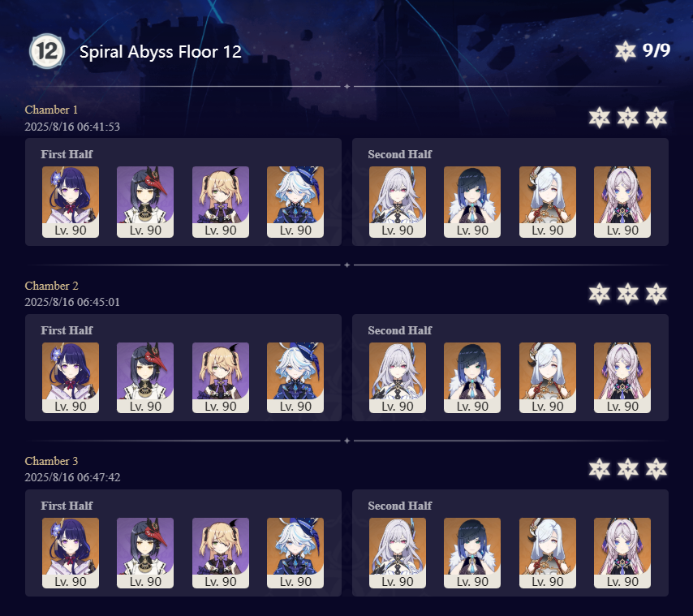The height and width of the screenshot is (616, 693).
Task: Click the 9/9 star total icon
Action: pos(626,51)
